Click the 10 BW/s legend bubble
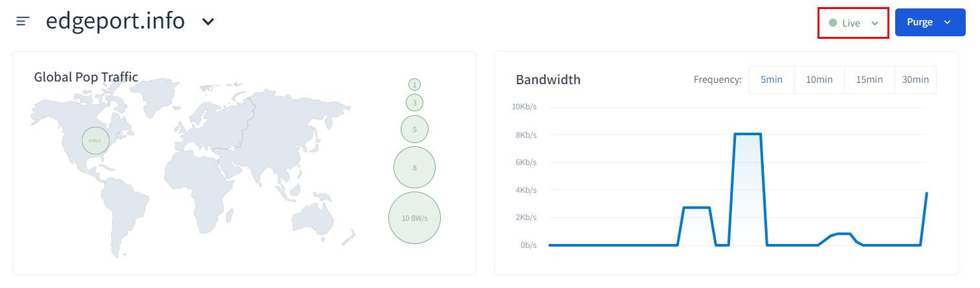The width and height of the screenshot is (980, 288). 414,218
